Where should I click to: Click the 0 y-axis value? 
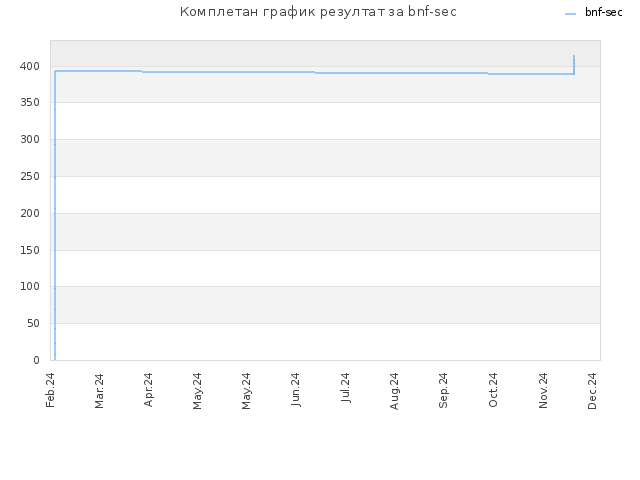[36, 360]
